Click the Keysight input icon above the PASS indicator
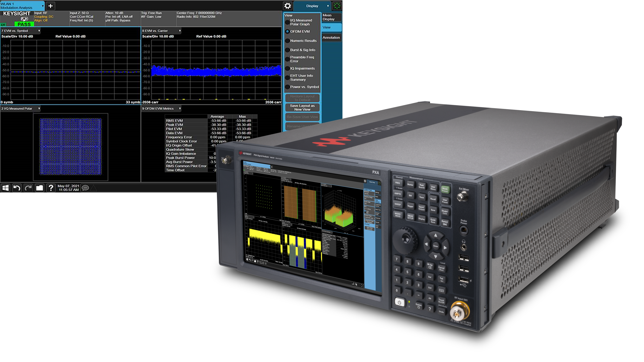 point(24,19)
